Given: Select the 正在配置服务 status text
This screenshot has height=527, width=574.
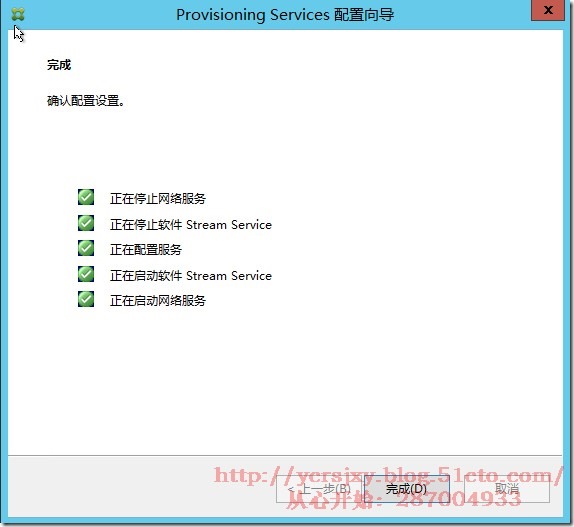Looking at the screenshot, I should (x=146, y=250).
